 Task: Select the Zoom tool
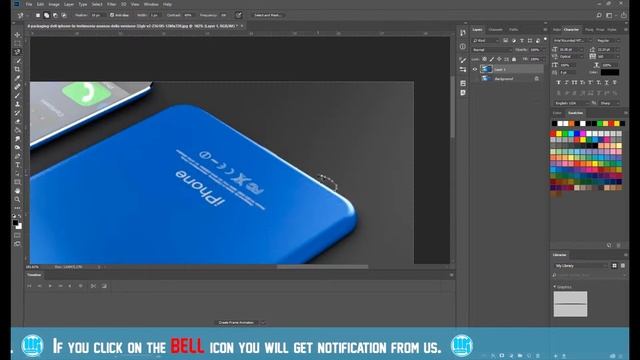click(x=17, y=199)
